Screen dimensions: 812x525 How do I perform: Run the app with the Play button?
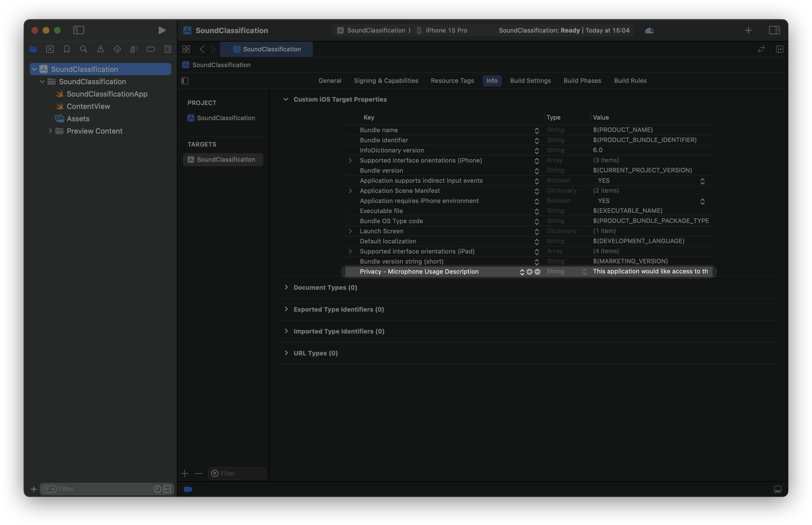pos(162,30)
